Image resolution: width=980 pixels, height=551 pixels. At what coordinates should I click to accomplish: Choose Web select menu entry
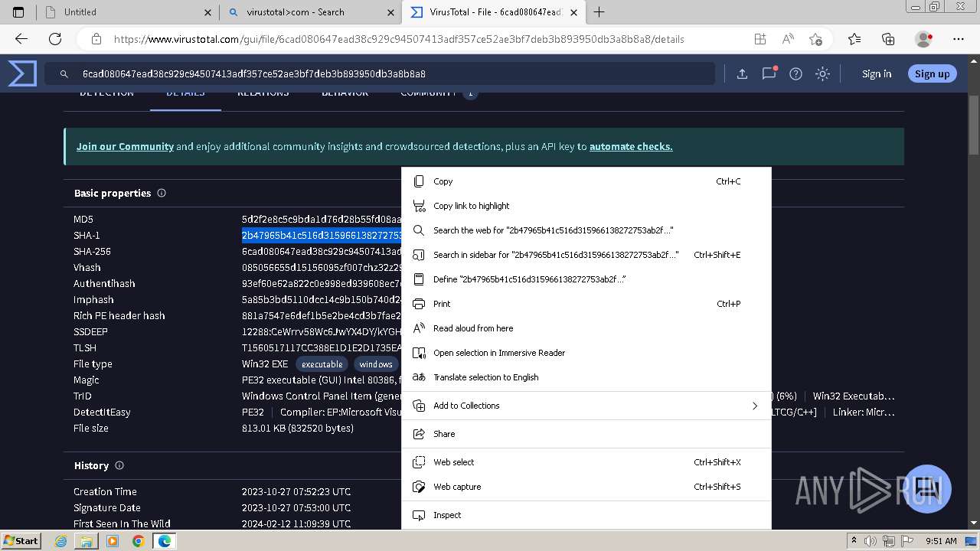[x=586, y=462]
